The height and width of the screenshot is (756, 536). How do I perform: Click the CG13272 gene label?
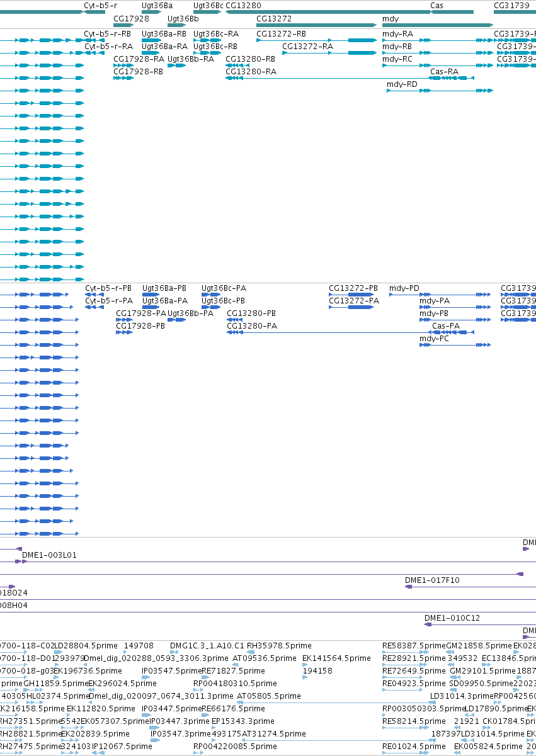coord(274,18)
